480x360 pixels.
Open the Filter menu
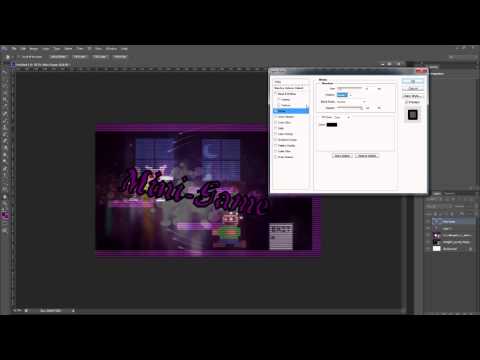coord(80,49)
